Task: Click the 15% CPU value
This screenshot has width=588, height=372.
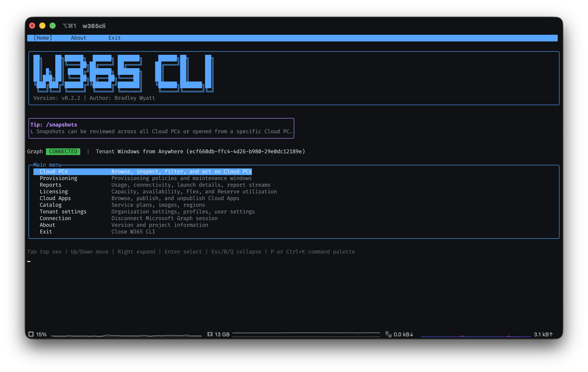Action: (41, 334)
